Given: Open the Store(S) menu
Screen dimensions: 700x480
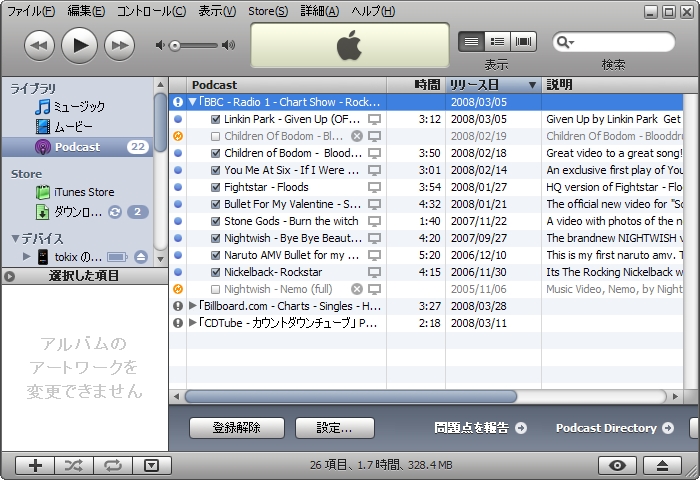Looking at the screenshot, I should click(x=268, y=11).
